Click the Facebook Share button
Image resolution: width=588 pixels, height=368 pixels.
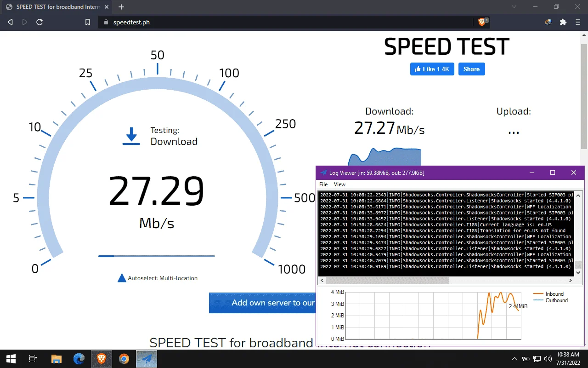(471, 69)
